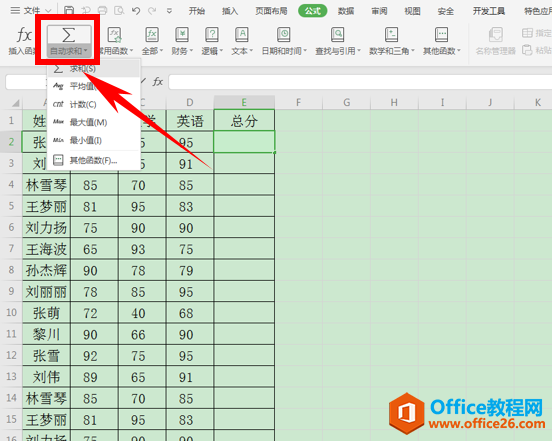Click the cell containing 黎川
Viewport: 552px width, 441px height.
click(x=46, y=334)
